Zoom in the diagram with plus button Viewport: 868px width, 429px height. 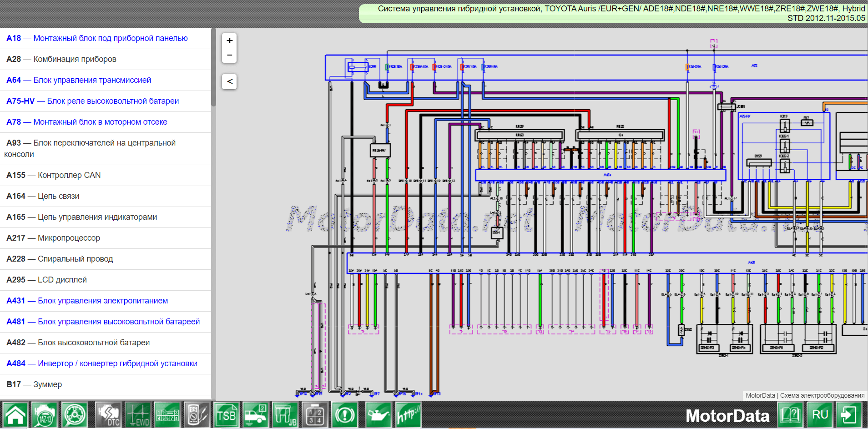(230, 40)
